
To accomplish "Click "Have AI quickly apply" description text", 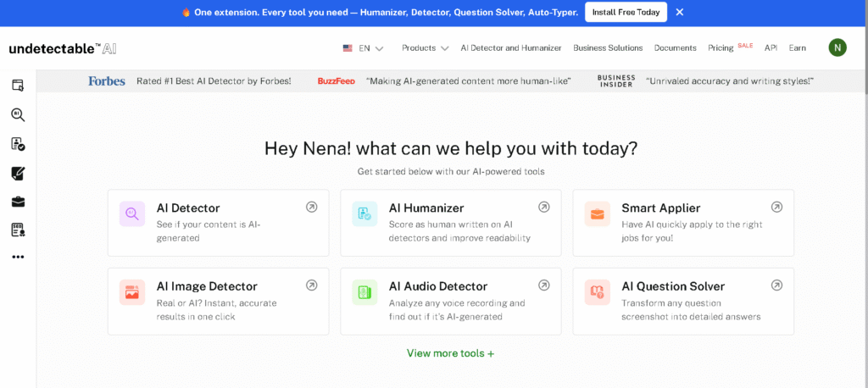I will 692,231.
